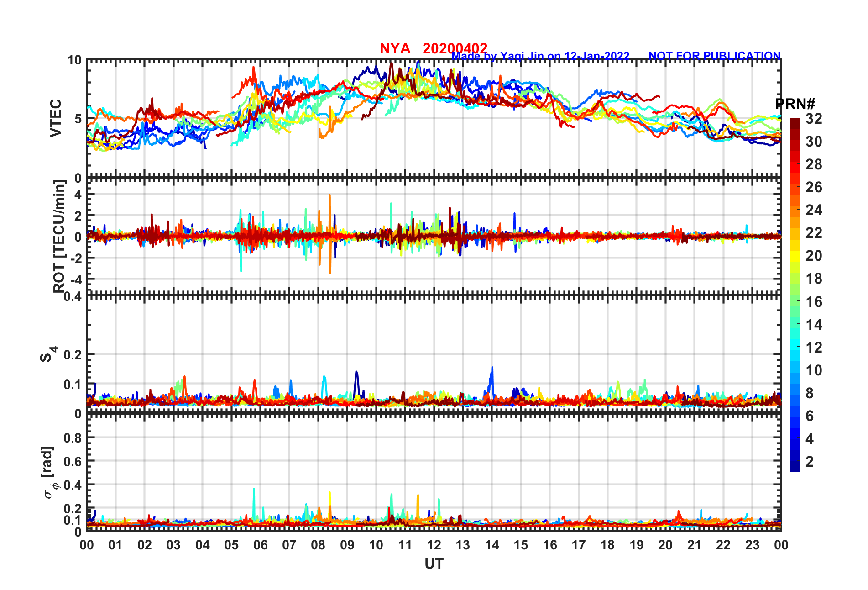
Task: Click ROT axis tick value -2
Action: 75,258
